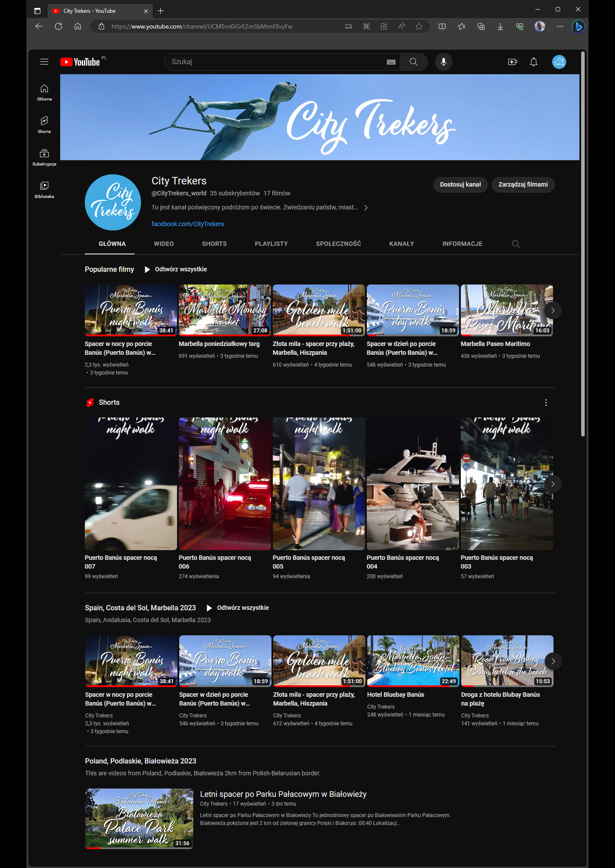Switch to the INFORMACJE tab
The height and width of the screenshot is (868, 615).
(462, 244)
